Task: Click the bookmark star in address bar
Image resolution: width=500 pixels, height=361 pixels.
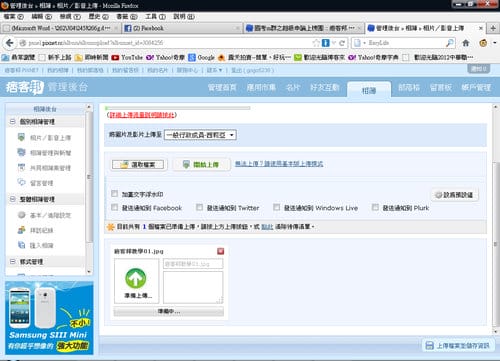Action: (316, 43)
